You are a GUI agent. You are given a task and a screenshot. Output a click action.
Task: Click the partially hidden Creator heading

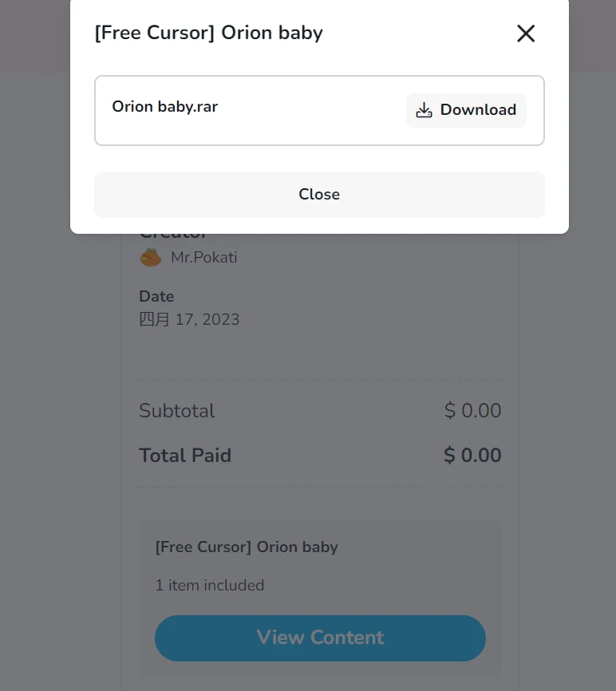[173, 235]
